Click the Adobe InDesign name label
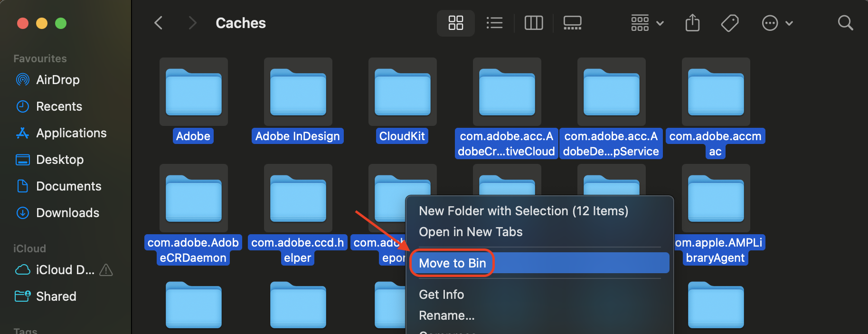This screenshot has height=334, width=868. [x=298, y=136]
